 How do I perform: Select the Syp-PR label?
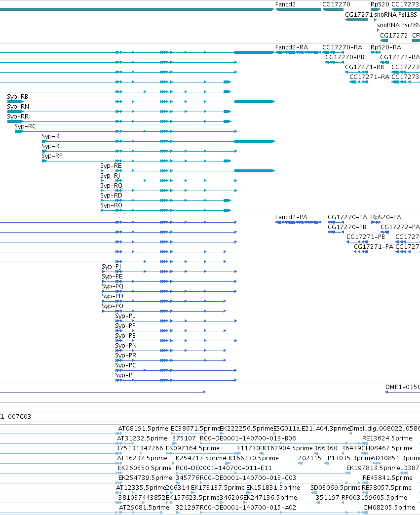(125, 356)
